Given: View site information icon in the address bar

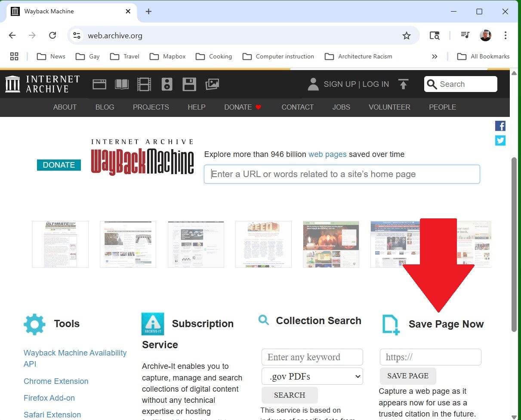Looking at the screenshot, I should (x=77, y=36).
